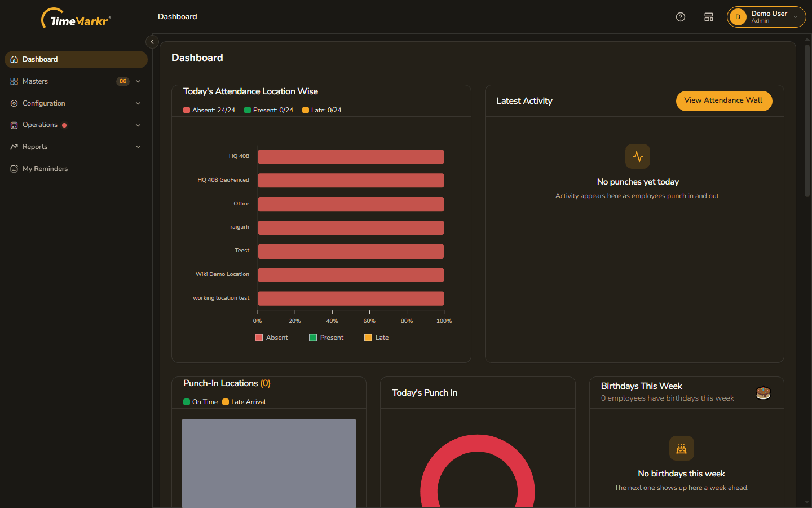This screenshot has height=508, width=812.
Task: Click the Masters 86 count badge
Action: pyautogui.click(x=123, y=81)
